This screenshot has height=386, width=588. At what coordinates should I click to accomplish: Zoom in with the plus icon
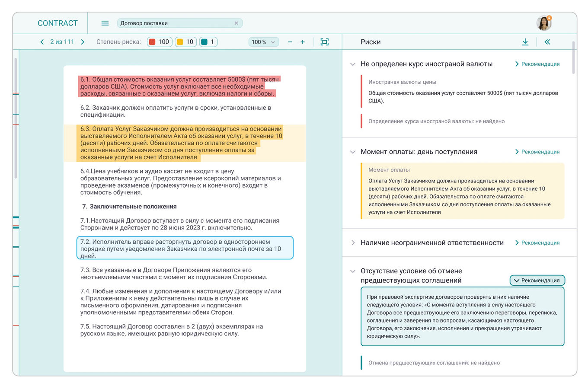303,42
